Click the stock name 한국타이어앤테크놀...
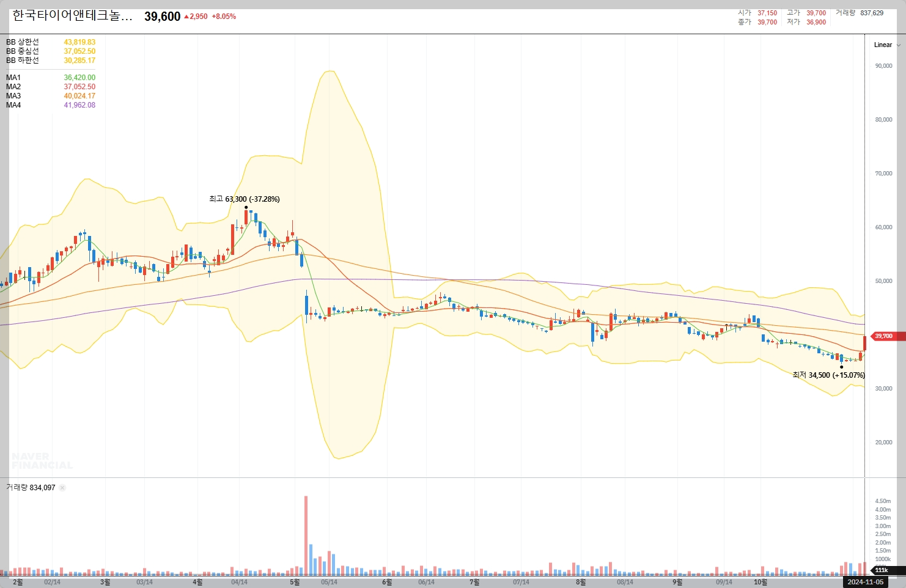 coord(72,16)
